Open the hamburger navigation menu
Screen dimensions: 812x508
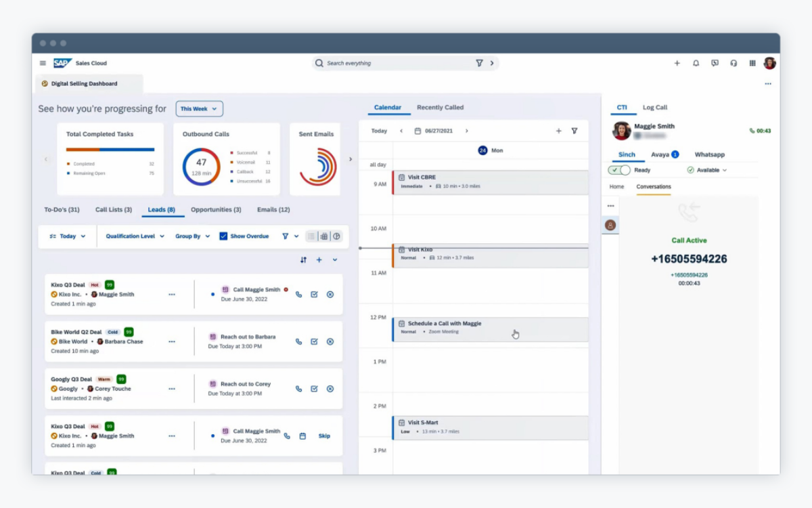(43, 63)
